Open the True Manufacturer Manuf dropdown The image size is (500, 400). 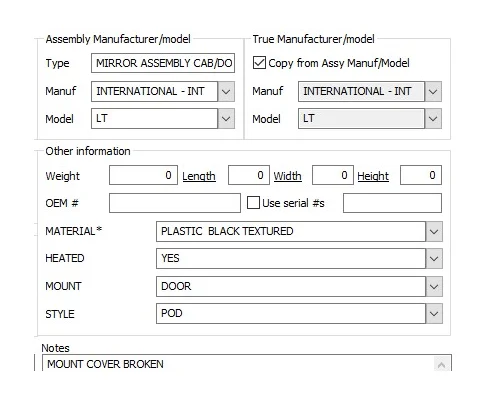point(433,91)
